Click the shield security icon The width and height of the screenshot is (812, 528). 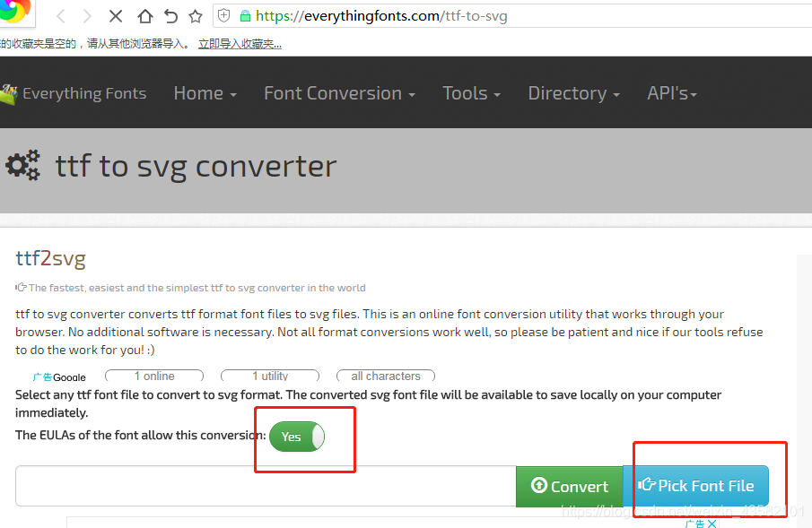[223, 15]
